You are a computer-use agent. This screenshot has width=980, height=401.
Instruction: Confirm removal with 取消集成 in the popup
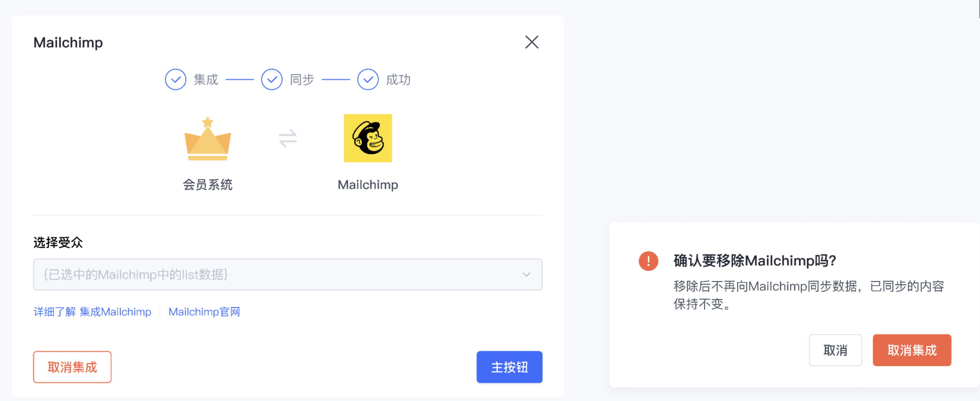[x=912, y=350]
